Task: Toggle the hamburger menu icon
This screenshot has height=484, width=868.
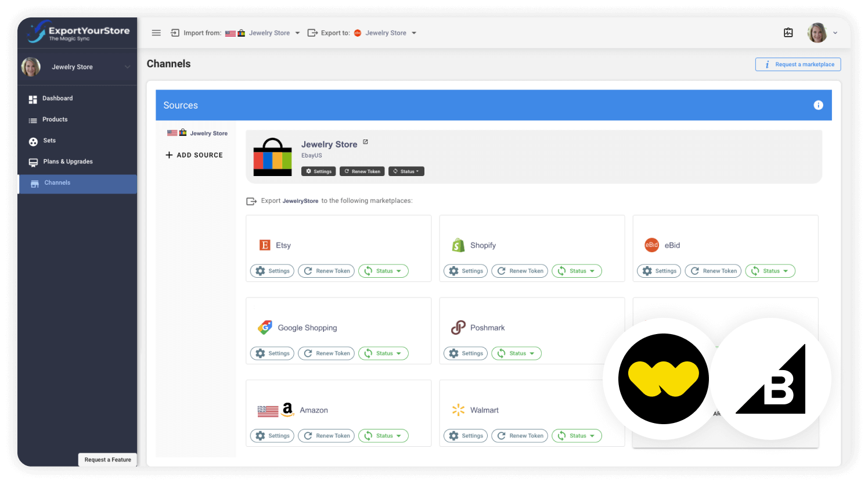Action: point(156,33)
